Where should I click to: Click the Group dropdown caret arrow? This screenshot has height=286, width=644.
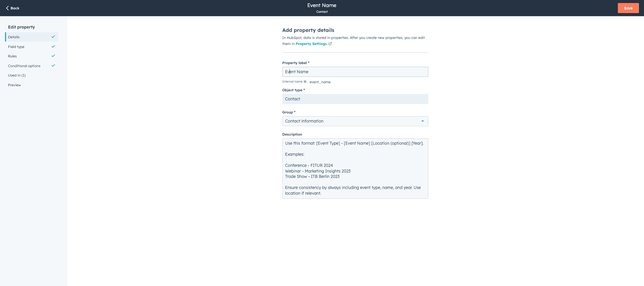[x=422, y=121]
